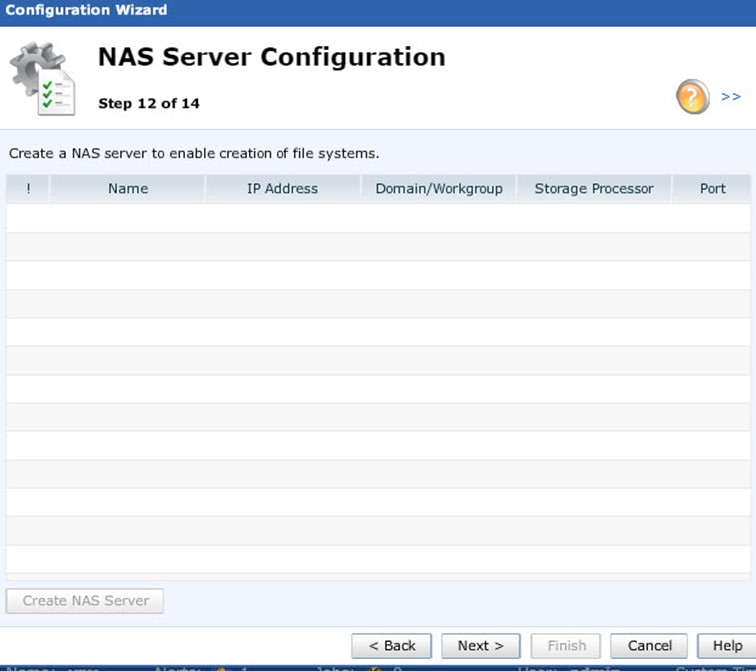This screenshot has height=671, width=756.
Task: Click Domain/Workgroup column header
Action: (439, 188)
